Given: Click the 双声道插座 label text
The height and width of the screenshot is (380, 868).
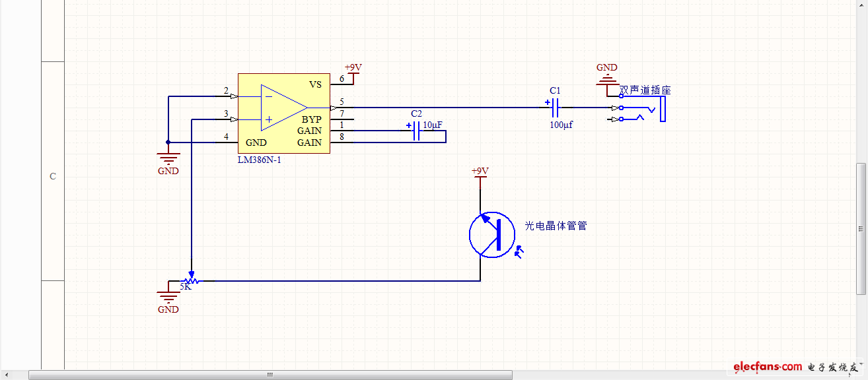Looking at the screenshot, I should point(645,90).
